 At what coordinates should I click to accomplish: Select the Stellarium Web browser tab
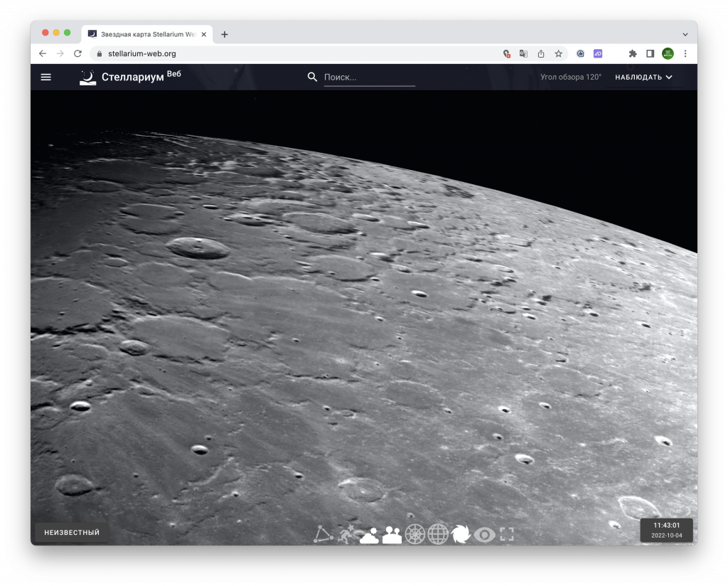(146, 34)
